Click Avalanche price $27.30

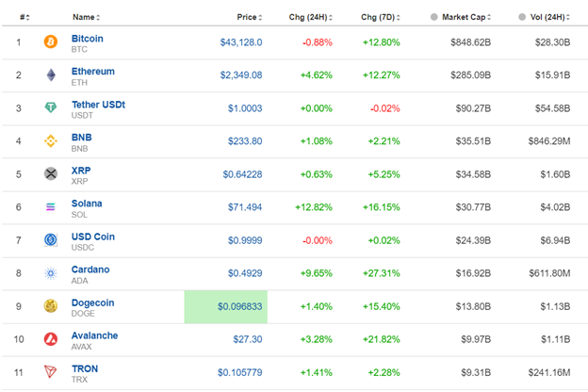click(x=248, y=339)
